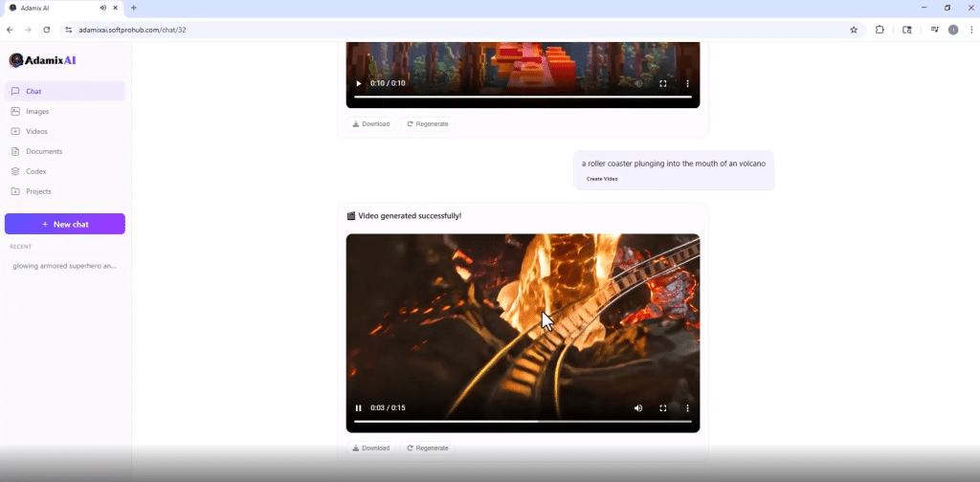Play the upper video at 0:10
Viewport: 980px width, 482px height.
pyautogui.click(x=359, y=83)
